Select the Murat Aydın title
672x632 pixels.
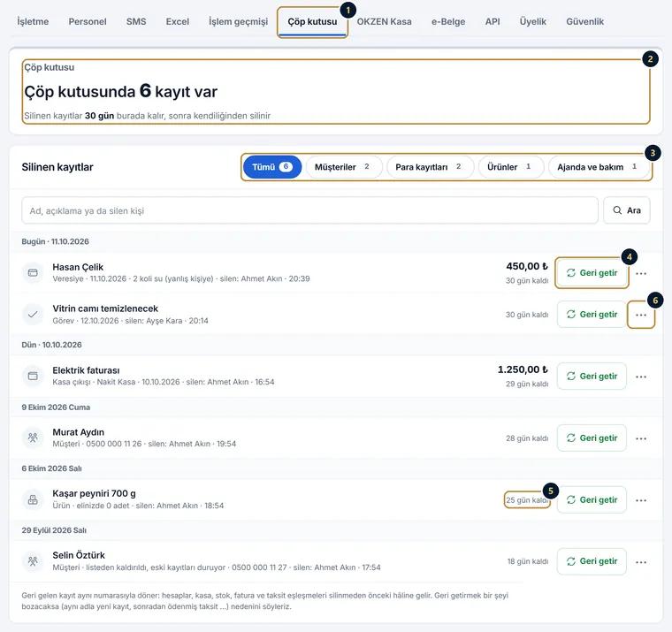click(79, 432)
